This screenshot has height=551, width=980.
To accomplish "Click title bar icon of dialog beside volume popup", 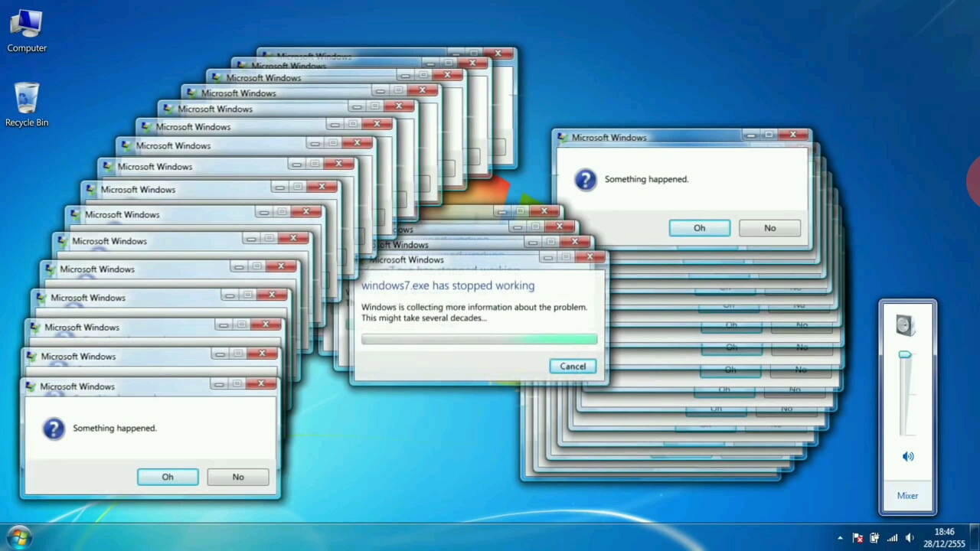I will pos(563,138).
